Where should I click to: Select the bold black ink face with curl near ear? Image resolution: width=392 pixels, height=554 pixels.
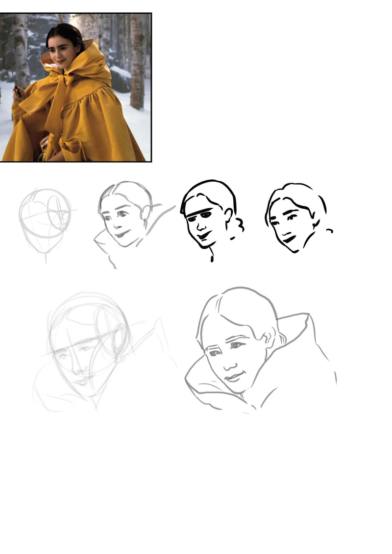[212, 221]
